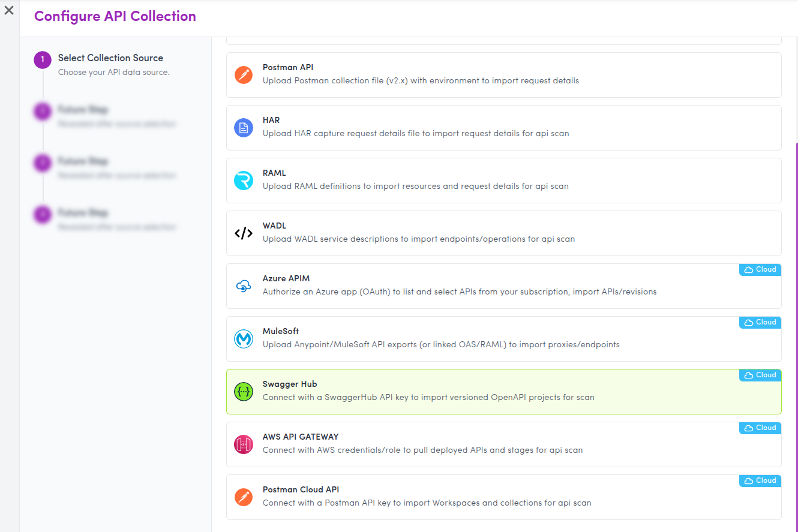798x532 pixels.
Task: Select the Azure APIM cloud icon
Action: [x=243, y=286]
